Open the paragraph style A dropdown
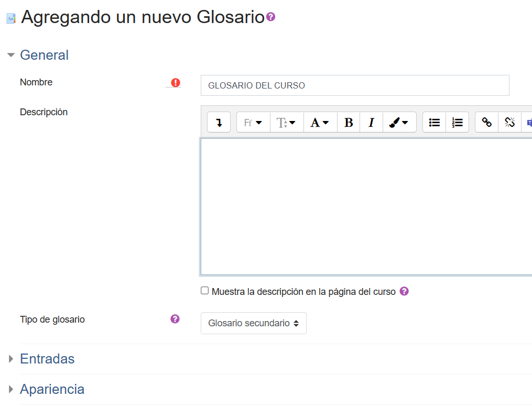This screenshot has width=532, height=408. pos(320,122)
